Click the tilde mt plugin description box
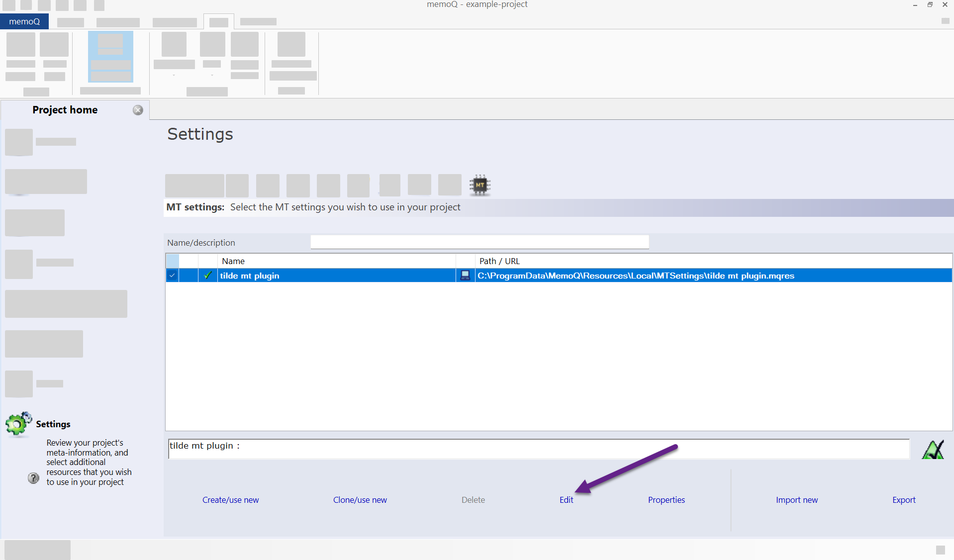The height and width of the screenshot is (560, 954). pyautogui.click(x=539, y=449)
